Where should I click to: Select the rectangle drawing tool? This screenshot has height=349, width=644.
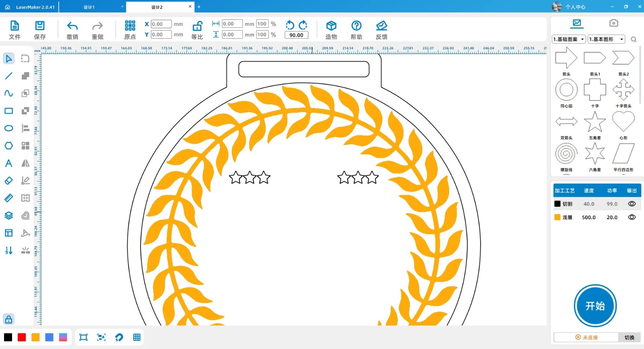[8, 111]
